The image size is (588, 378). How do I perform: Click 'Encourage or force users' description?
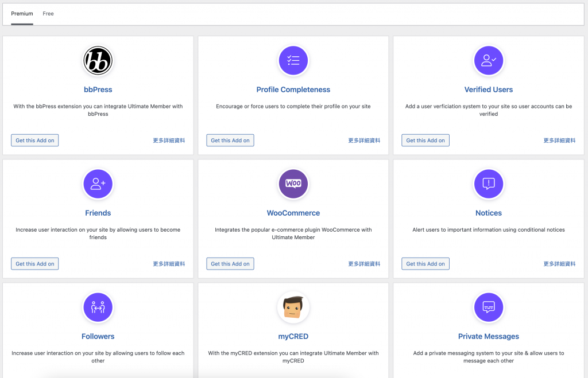pyautogui.click(x=293, y=106)
